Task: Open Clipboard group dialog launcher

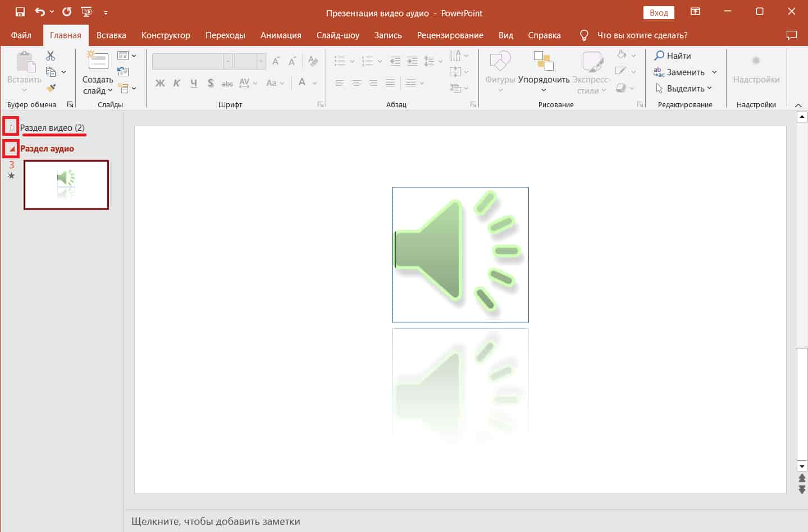Action: pos(70,104)
